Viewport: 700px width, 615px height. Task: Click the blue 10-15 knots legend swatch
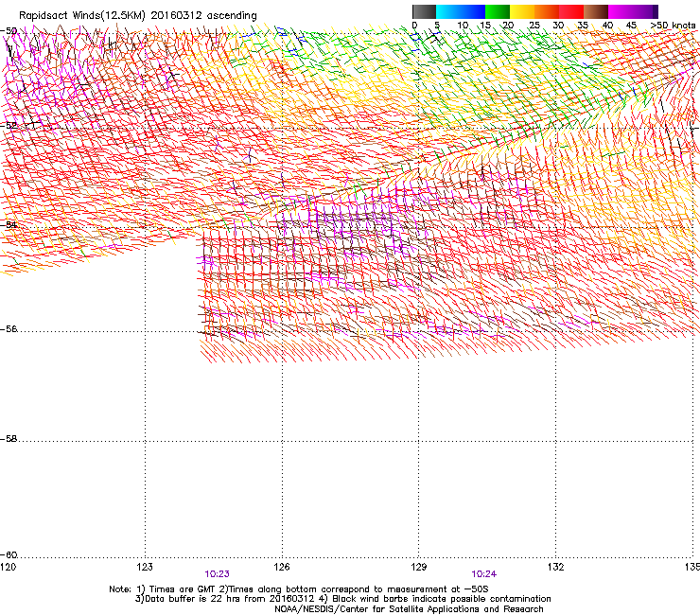[473, 11]
